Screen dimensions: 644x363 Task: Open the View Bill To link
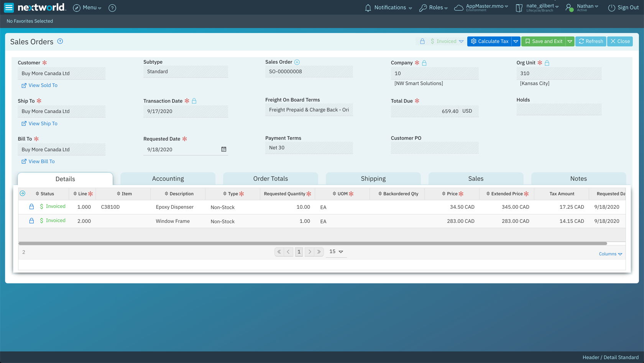tap(38, 162)
